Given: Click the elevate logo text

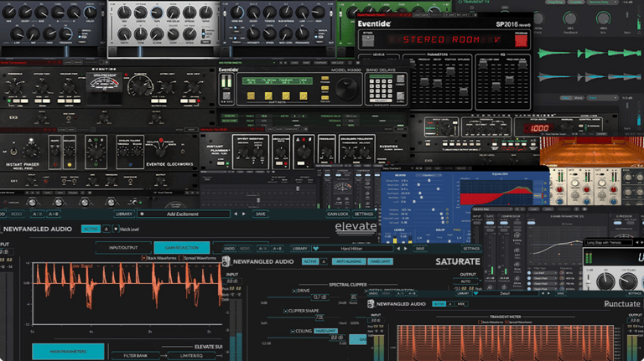Looking at the screenshot, I should pyautogui.click(x=356, y=226).
